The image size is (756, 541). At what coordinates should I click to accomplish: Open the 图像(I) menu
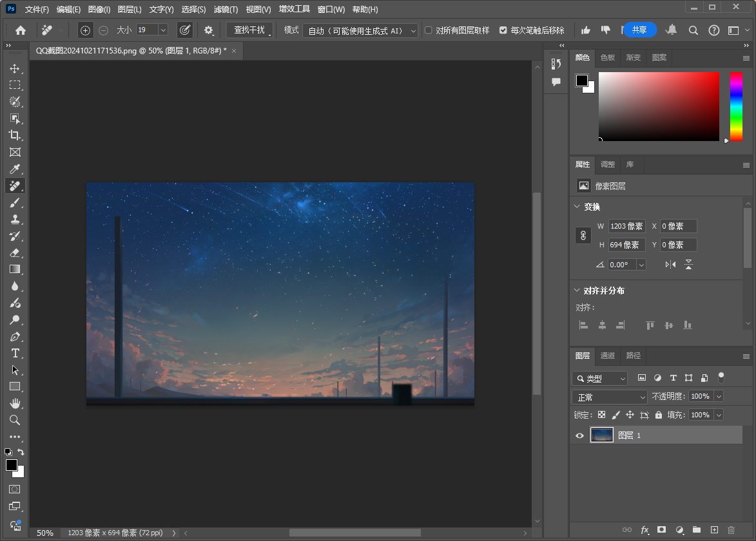click(x=99, y=9)
